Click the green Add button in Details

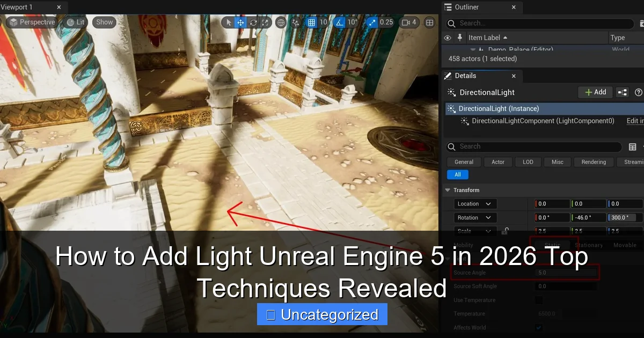pyautogui.click(x=595, y=92)
